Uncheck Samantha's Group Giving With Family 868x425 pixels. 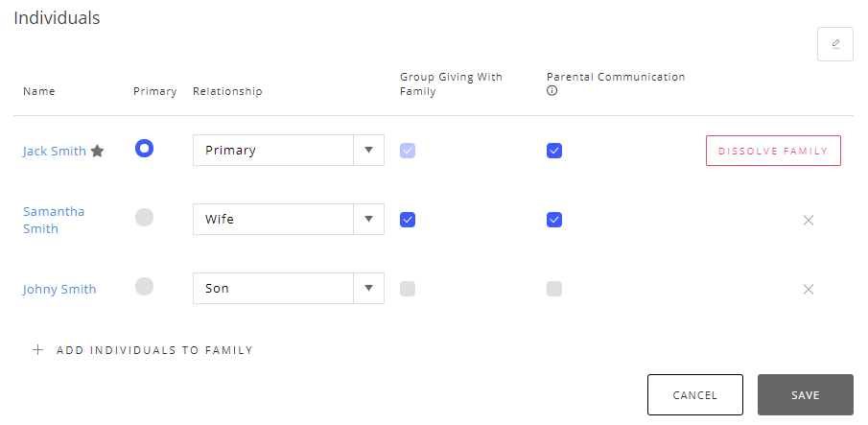(408, 220)
